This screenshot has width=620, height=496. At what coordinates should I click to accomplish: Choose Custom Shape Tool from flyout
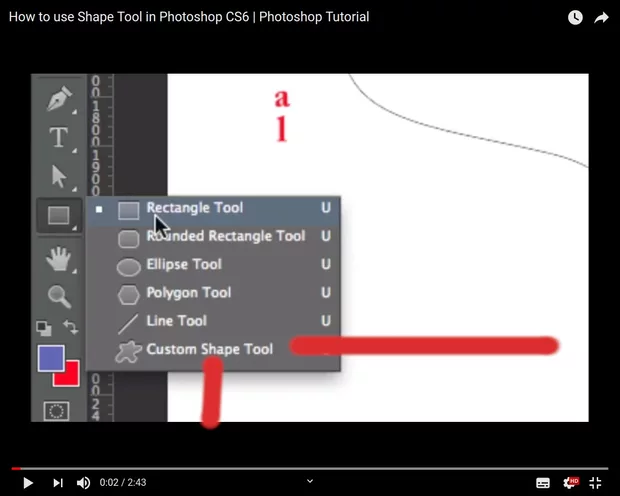[x=214, y=350]
